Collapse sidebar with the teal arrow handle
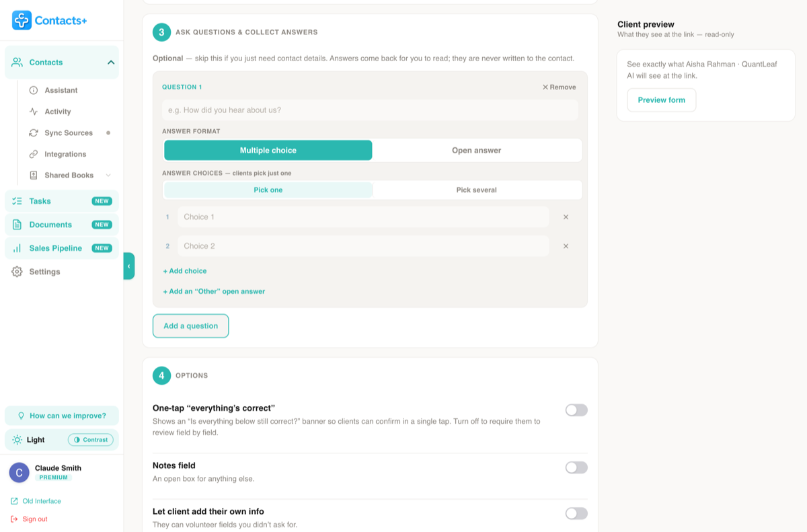The width and height of the screenshot is (807, 532). (x=129, y=266)
